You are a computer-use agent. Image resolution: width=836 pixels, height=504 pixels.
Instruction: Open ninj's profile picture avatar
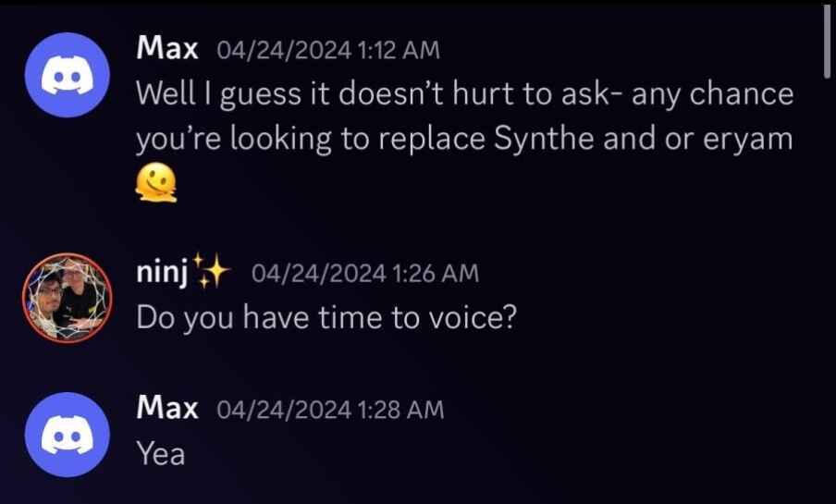(68, 298)
